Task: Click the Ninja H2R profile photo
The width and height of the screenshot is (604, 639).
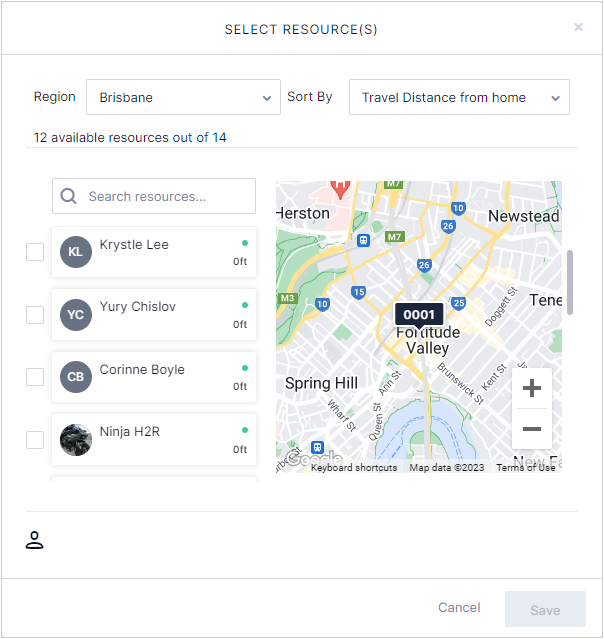Action: 76,440
